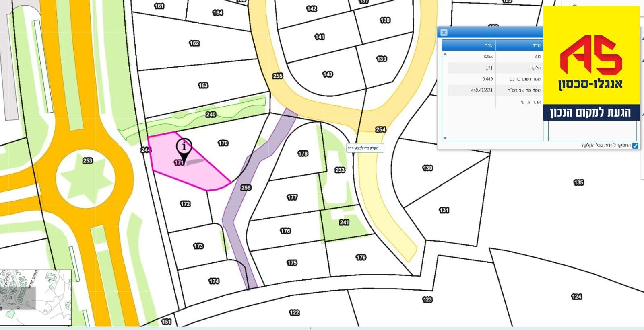Click the yellow road labeled 255
This screenshot has height=330, width=644.
pos(277,76)
